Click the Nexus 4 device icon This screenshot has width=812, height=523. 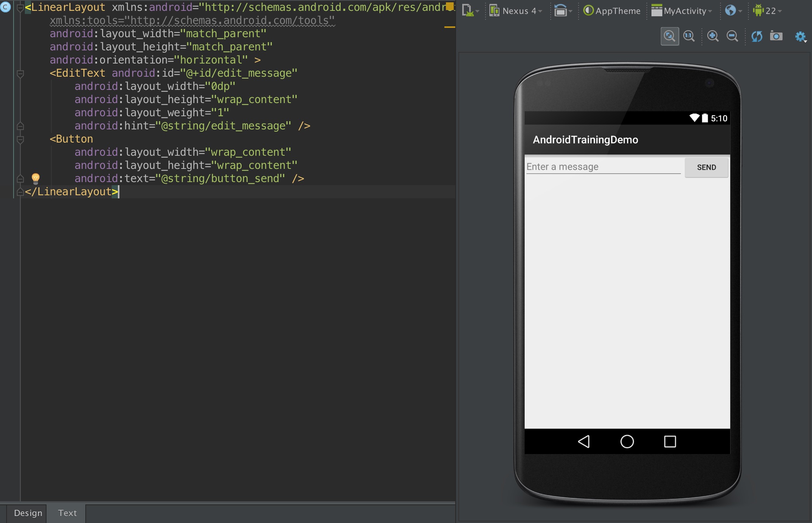pyautogui.click(x=494, y=11)
